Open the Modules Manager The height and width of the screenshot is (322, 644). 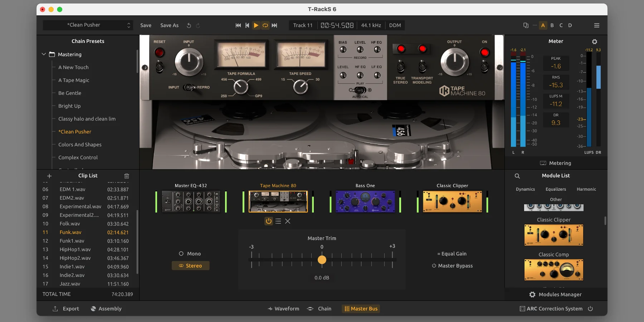pyautogui.click(x=556, y=294)
